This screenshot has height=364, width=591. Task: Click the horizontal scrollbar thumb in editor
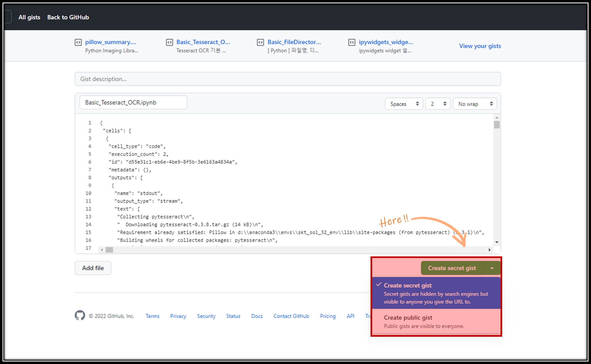[x=109, y=250]
